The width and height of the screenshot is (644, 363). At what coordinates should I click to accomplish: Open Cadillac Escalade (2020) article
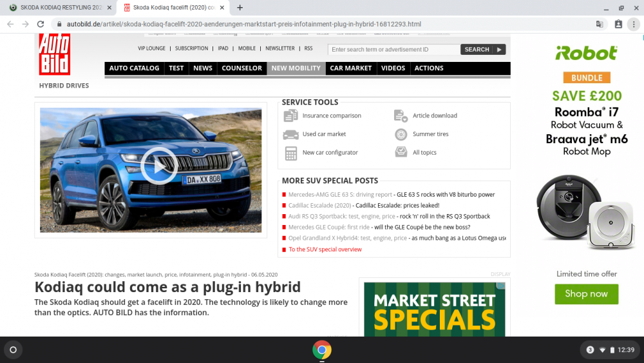pyautogui.click(x=364, y=205)
